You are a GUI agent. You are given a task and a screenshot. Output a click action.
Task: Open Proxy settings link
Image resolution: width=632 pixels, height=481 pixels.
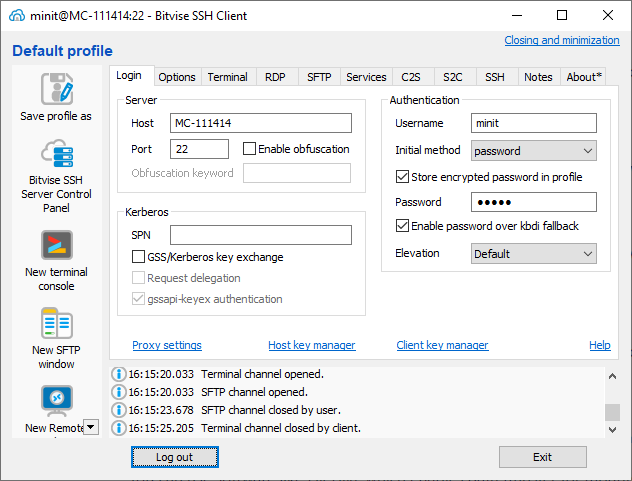[167, 345]
